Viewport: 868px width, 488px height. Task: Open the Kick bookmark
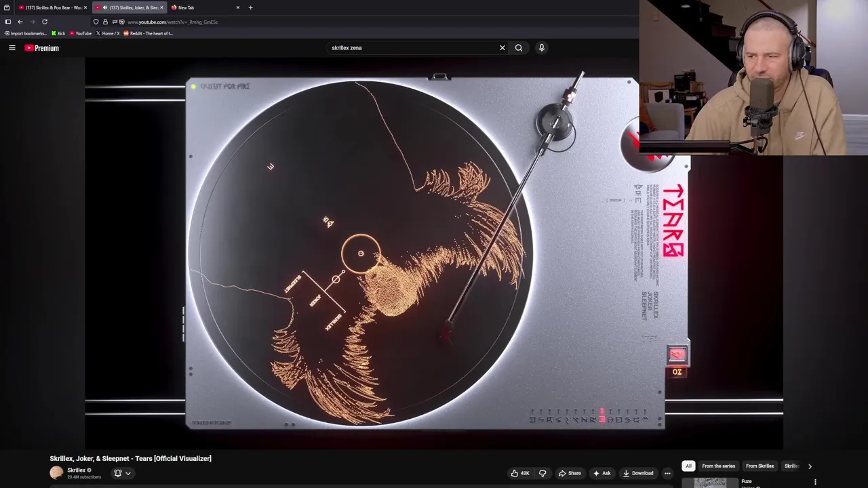58,33
